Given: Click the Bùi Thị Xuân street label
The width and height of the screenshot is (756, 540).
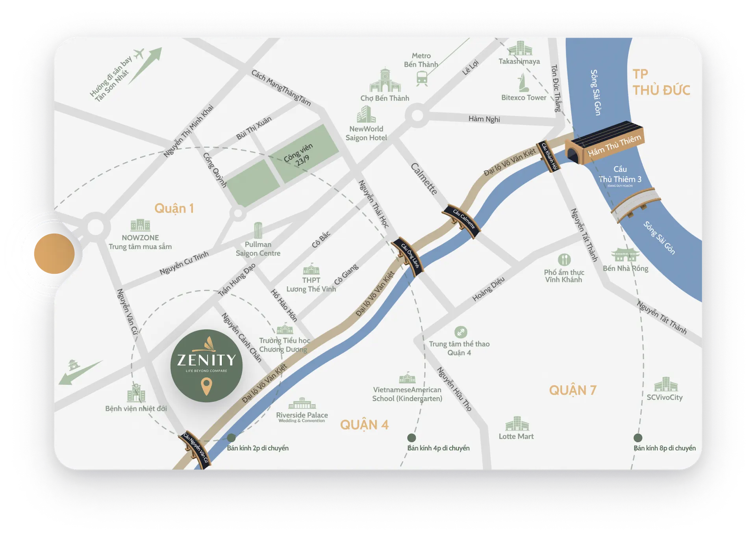Looking at the screenshot, I should 254,128.
